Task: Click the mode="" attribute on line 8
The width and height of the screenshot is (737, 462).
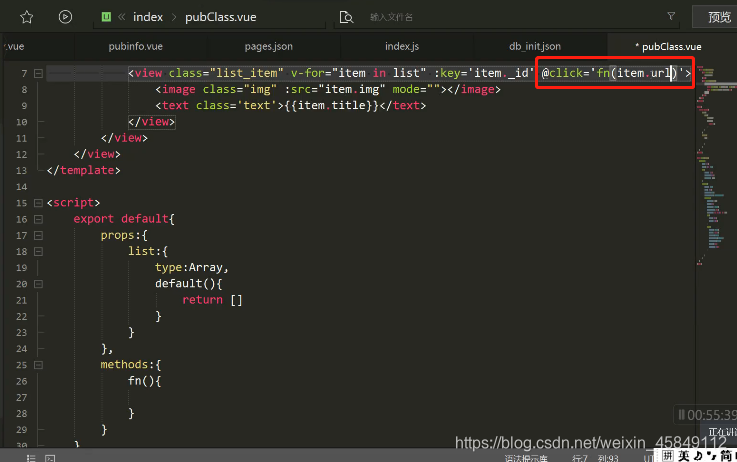Action: click(416, 89)
